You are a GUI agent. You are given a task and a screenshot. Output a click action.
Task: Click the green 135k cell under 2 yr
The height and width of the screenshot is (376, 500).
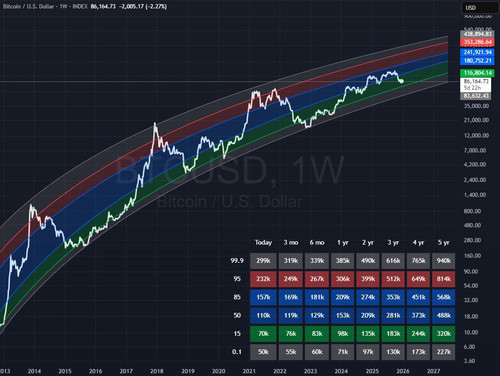click(x=368, y=334)
